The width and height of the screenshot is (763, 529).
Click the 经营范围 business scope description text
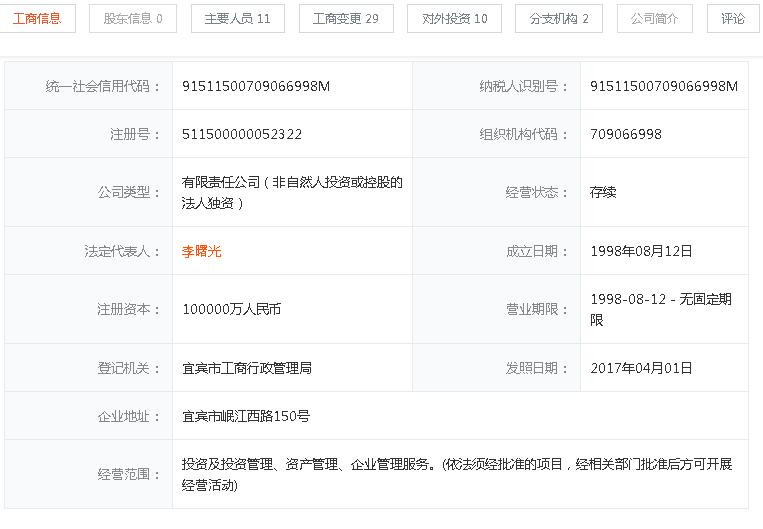point(457,475)
